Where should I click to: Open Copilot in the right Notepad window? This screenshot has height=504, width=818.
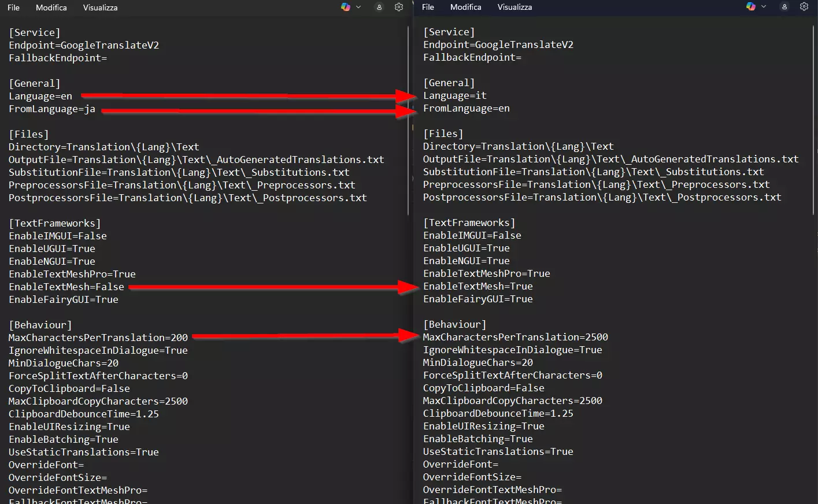pos(751,6)
